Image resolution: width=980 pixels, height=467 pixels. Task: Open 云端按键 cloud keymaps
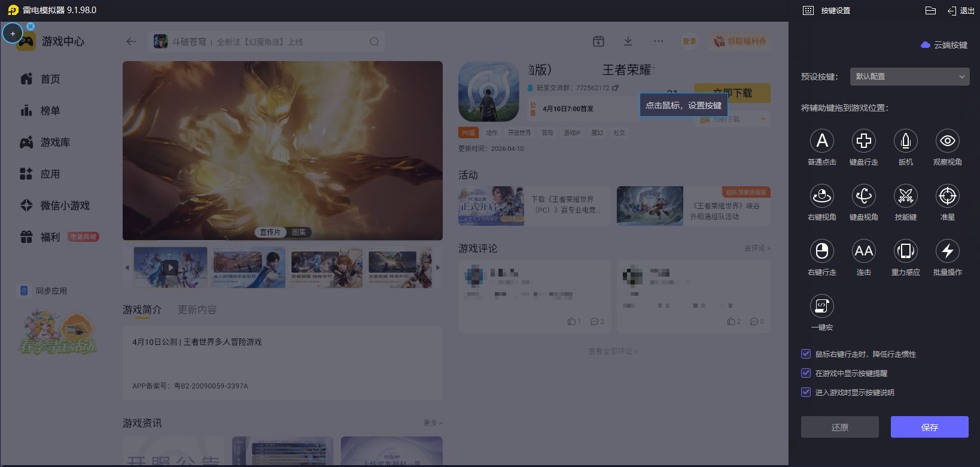click(x=944, y=45)
